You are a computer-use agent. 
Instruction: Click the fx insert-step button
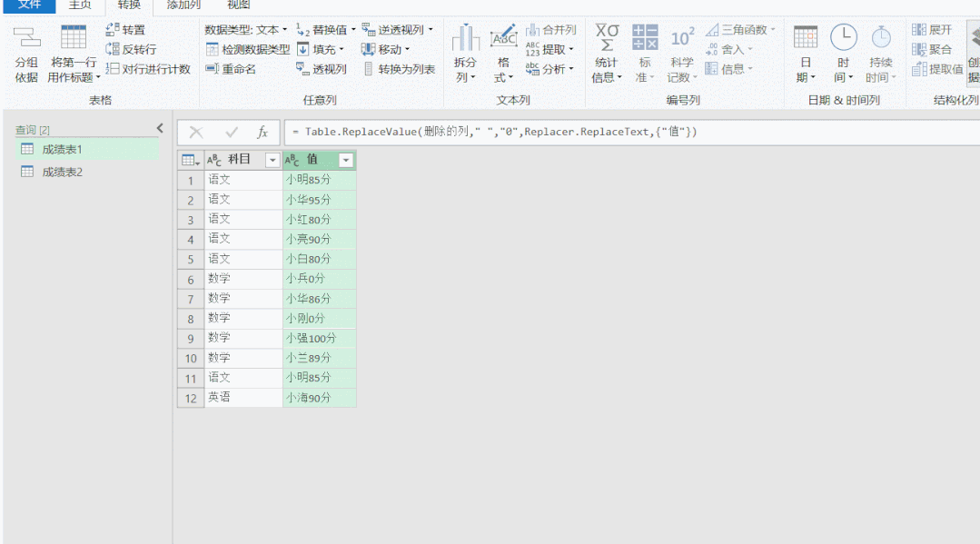pos(262,132)
